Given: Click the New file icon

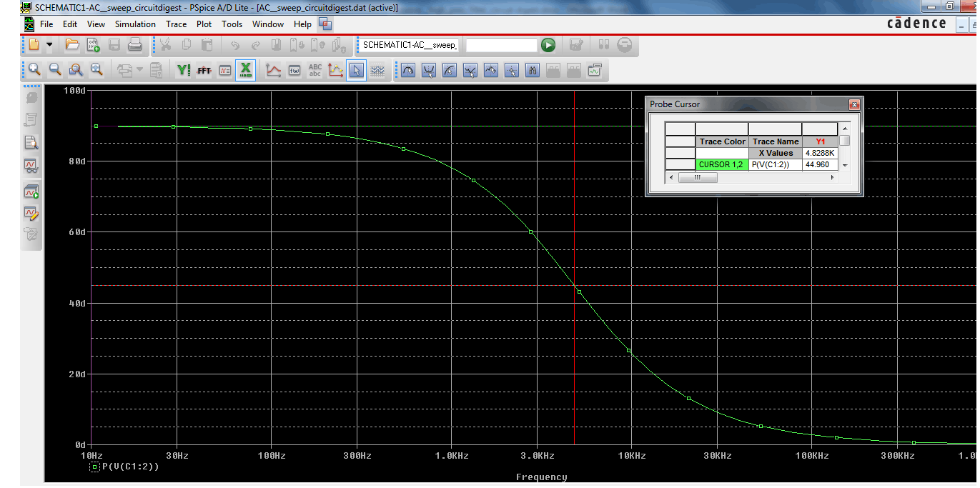Looking at the screenshot, I should tap(34, 45).
